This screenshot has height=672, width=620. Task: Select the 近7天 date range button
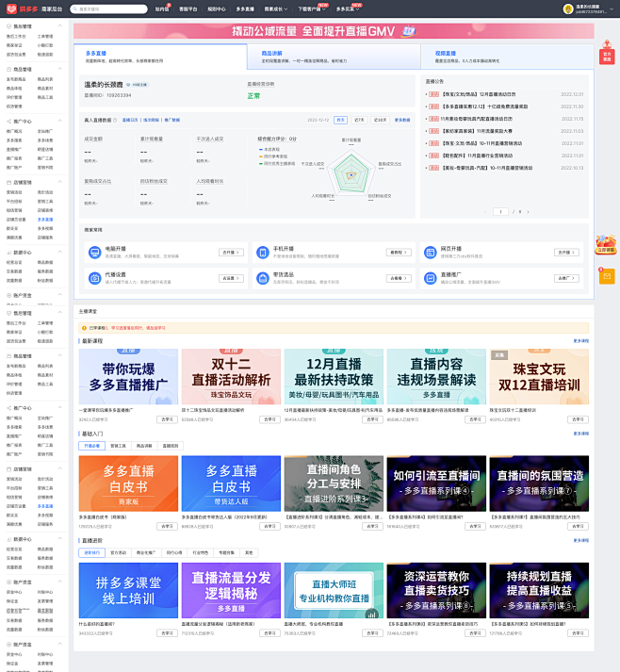359,120
